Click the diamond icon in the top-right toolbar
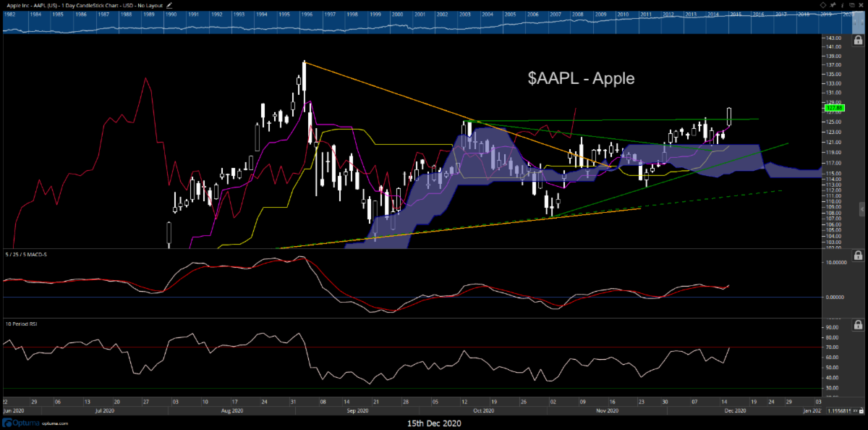 pyautogui.click(x=823, y=5)
